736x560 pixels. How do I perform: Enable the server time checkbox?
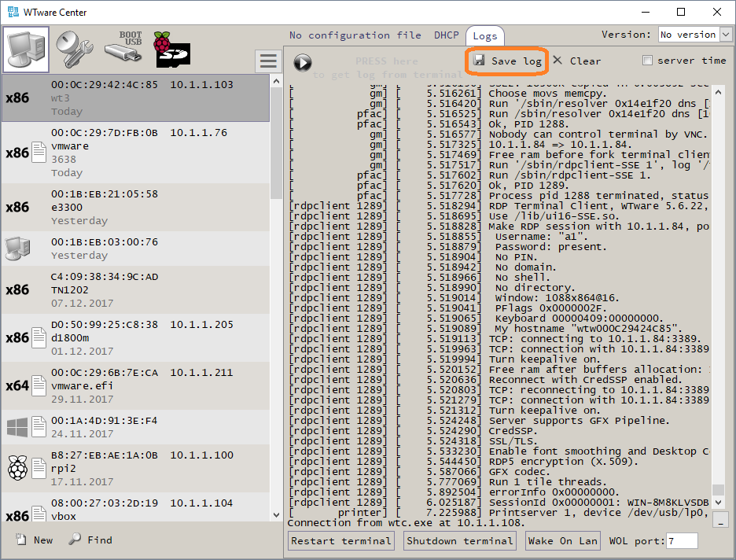(647, 61)
